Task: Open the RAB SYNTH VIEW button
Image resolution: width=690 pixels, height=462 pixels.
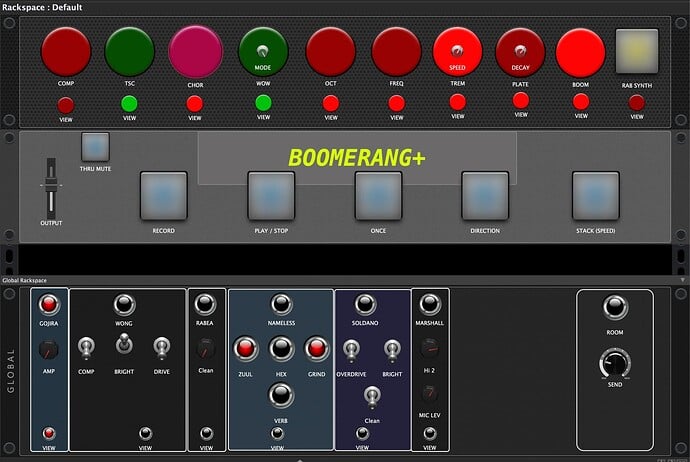Action: click(637, 103)
